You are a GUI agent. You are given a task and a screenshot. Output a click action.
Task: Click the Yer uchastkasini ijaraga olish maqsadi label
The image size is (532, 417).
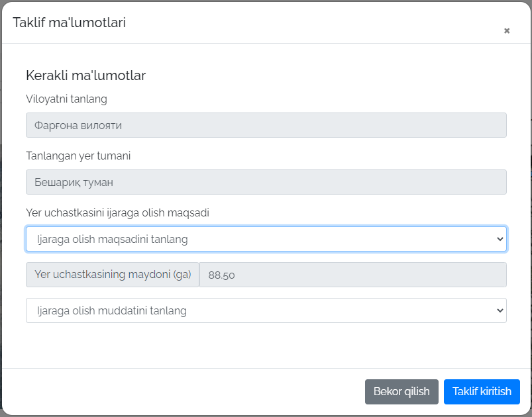click(118, 213)
